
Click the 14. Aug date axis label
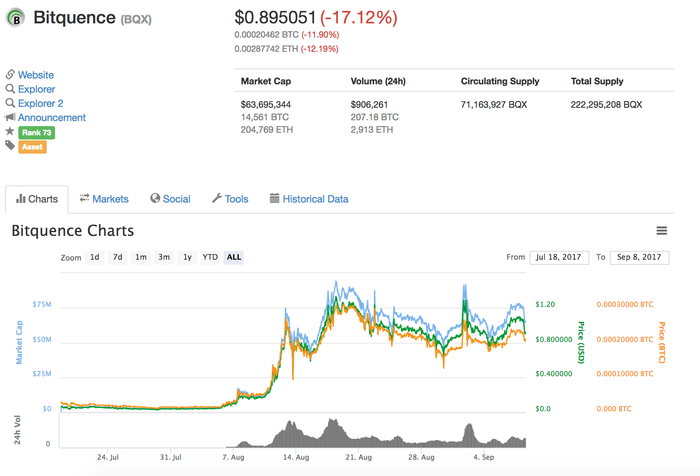296,457
